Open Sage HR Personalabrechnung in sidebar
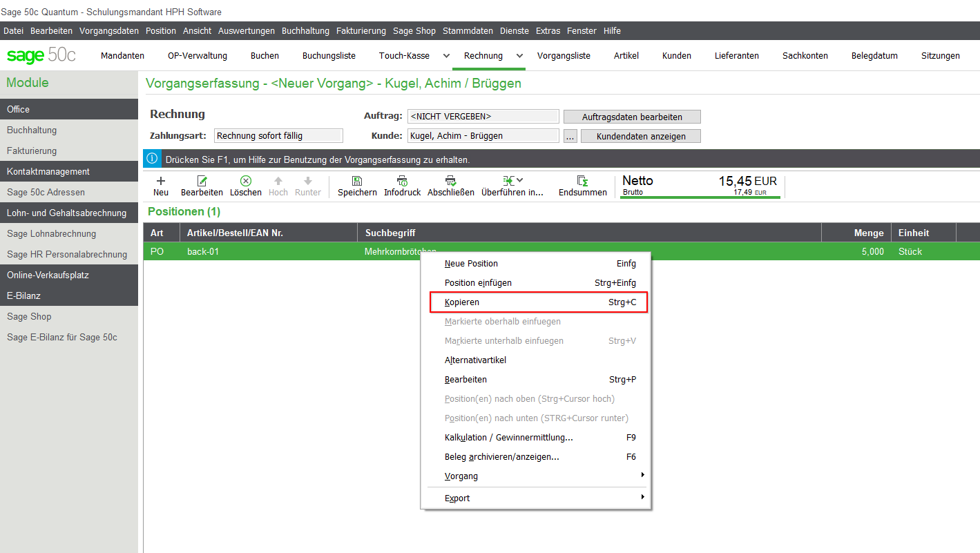The height and width of the screenshot is (553, 980). click(69, 254)
